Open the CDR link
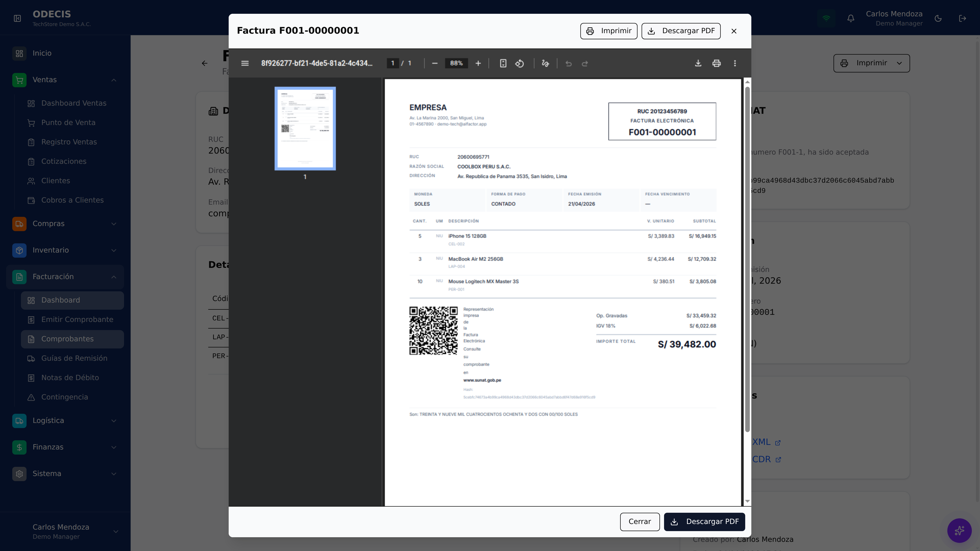 pyautogui.click(x=767, y=459)
